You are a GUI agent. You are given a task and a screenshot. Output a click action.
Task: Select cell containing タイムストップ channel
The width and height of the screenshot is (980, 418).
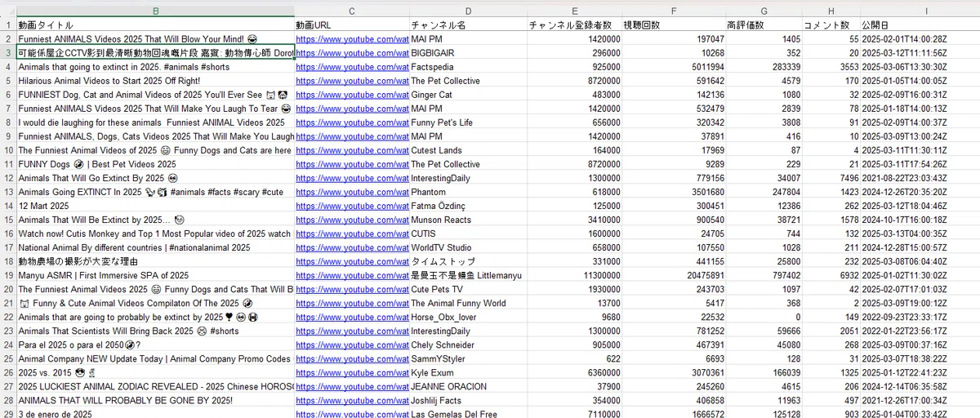click(x=468, y=261)
